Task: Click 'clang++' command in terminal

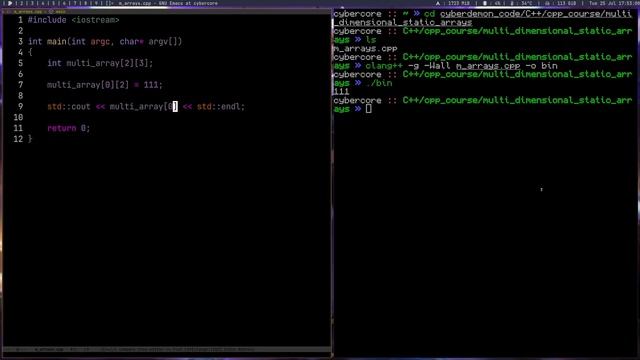Action: pos(384,66)
